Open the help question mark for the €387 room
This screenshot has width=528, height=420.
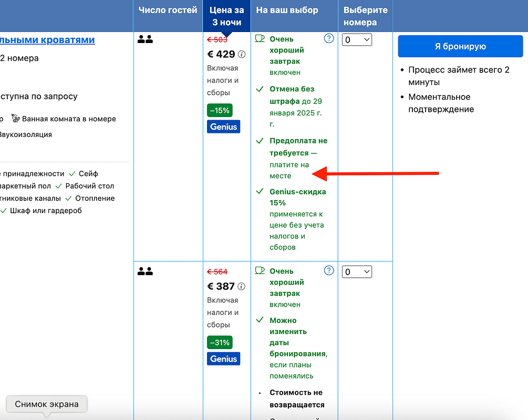(x=329, y=270)
